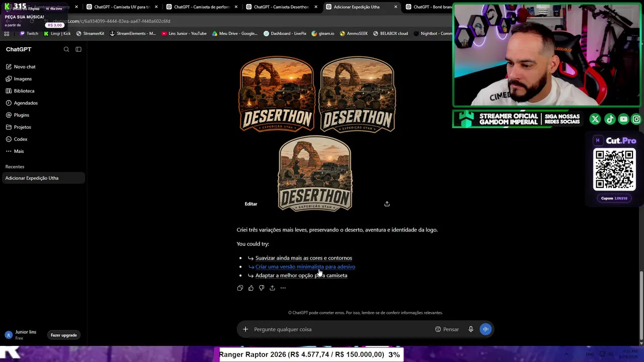Open the 'Lins Junior - YouTube' bookmark
Image resolution: width=644 pixels, height=362 pixels.
click(x=184, y=34)
